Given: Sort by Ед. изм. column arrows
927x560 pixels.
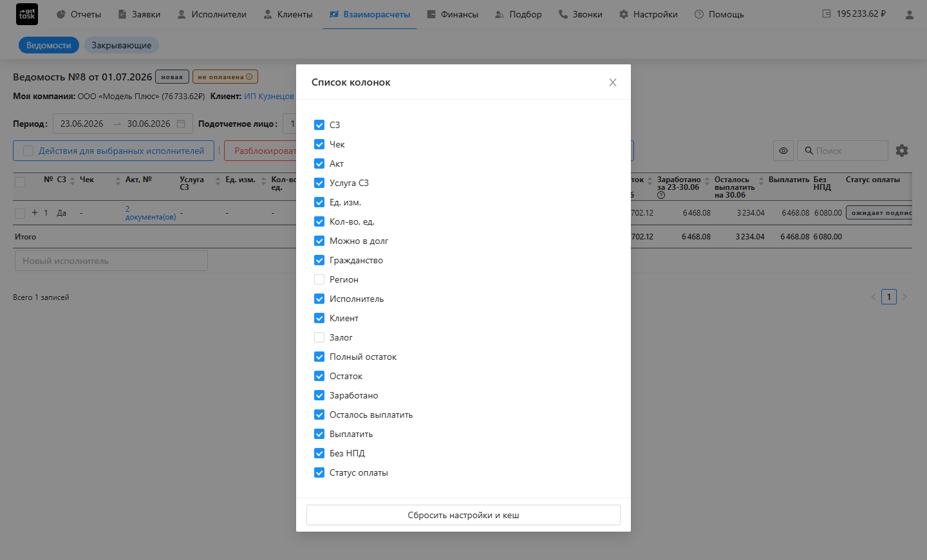Looking at the screenshot, I should coord(263,181).
